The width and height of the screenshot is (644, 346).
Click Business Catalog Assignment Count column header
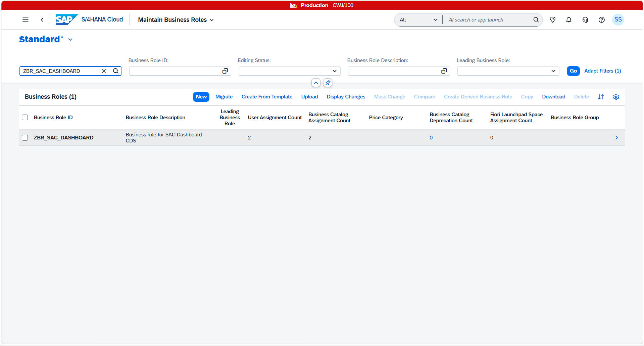[x=329, y=118]
